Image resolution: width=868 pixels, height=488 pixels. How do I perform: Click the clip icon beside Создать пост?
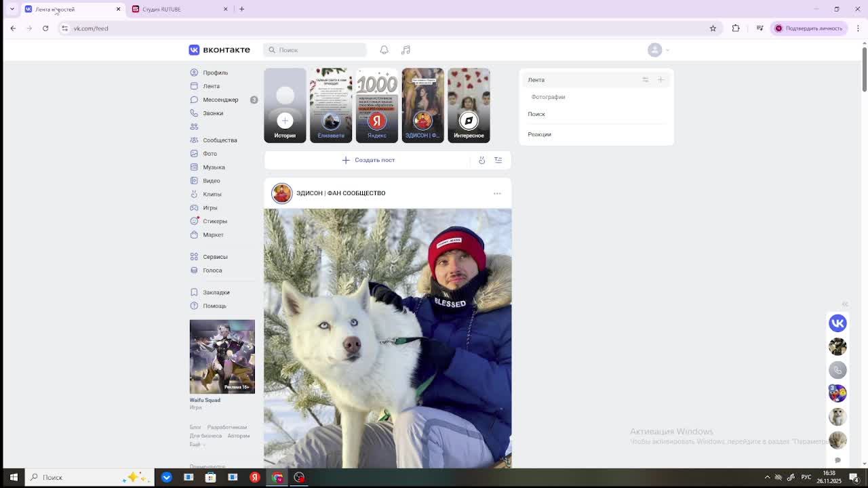click(x=481, y=161)
